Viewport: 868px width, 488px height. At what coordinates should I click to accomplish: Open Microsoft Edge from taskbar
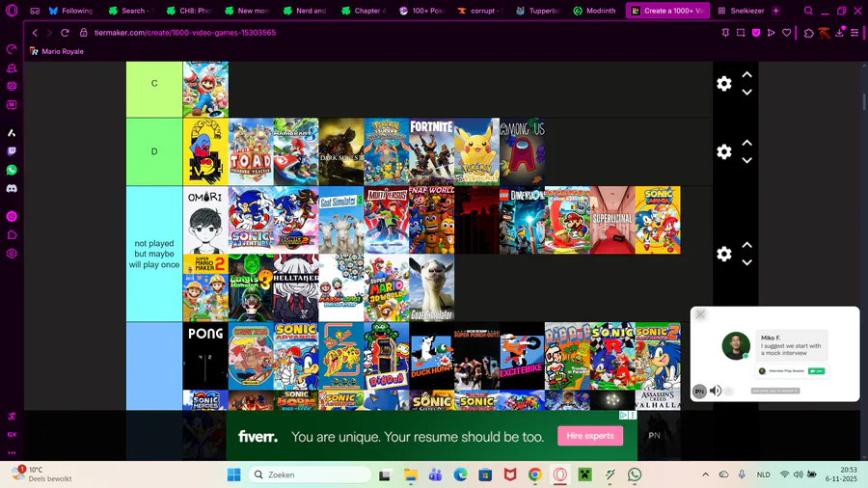click(460, 474)
